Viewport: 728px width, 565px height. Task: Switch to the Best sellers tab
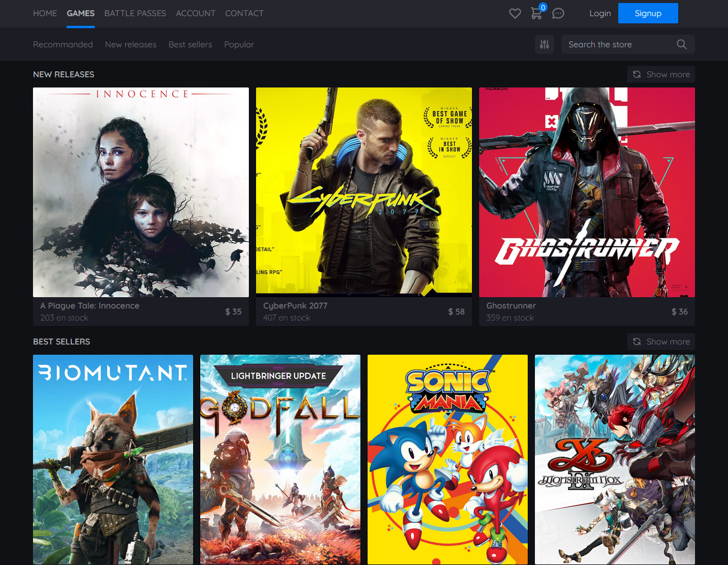coord(190,44)
